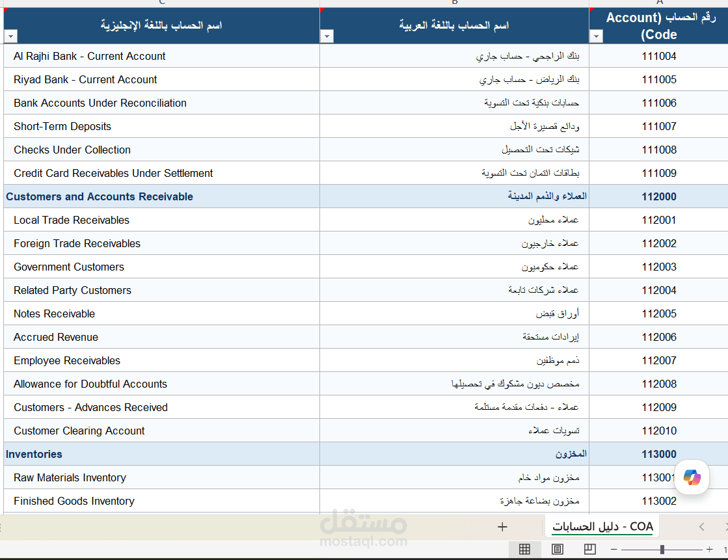Image resolution: width=728 pixels, height=560 pixels.
Task: Select account code cell 111004
Action: 659,56
